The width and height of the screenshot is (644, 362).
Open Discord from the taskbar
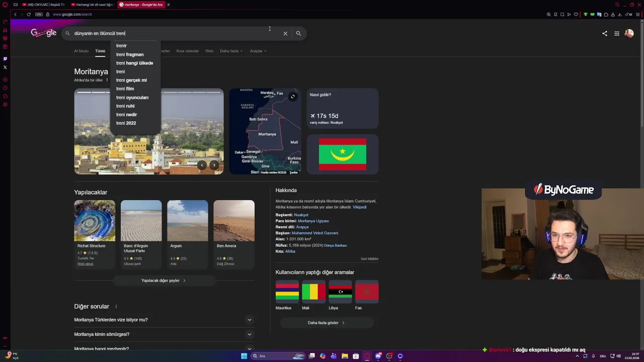click(x=378, y=356)
